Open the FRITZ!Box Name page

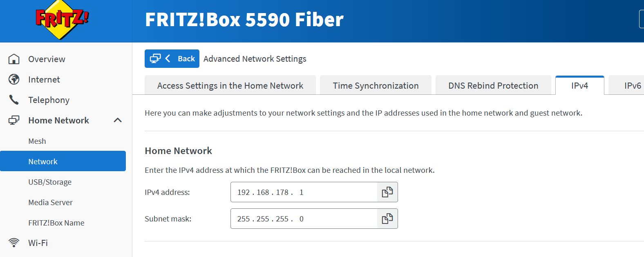(56, 223)
